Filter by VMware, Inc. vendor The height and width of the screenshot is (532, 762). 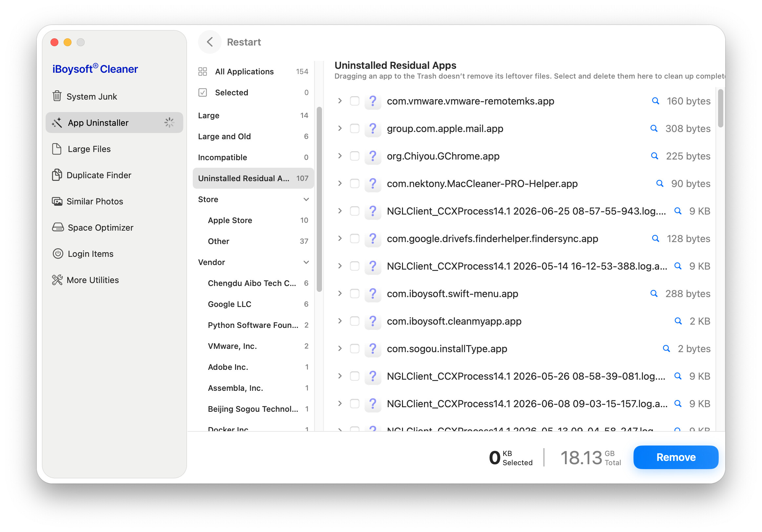click(x=253, y=346)
